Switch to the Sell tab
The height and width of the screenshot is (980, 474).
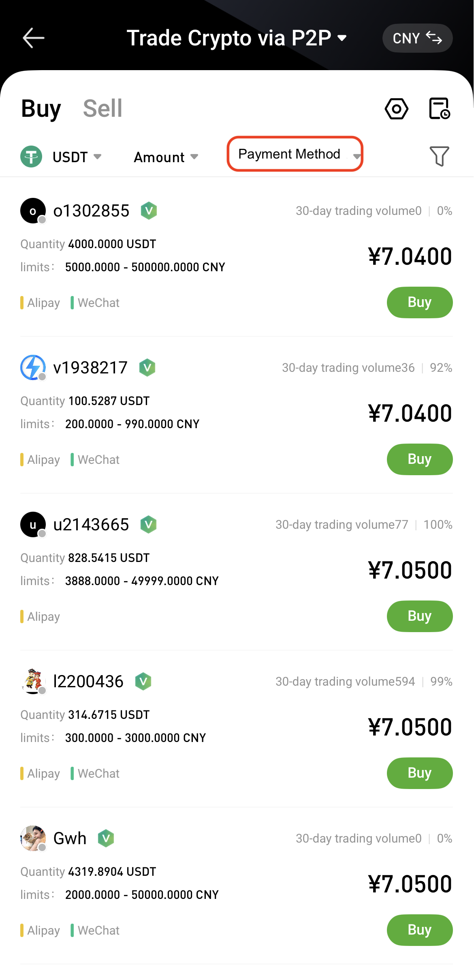click(102, 109)
